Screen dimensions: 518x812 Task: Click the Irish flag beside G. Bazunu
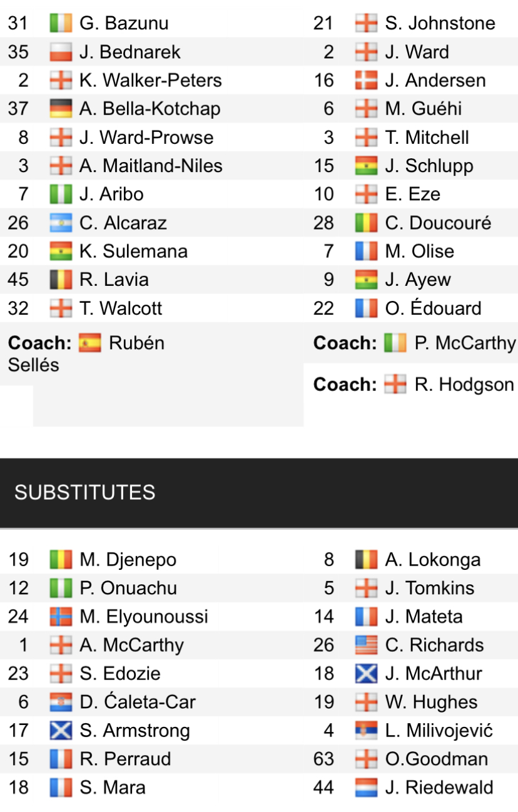tap(61, 24)
